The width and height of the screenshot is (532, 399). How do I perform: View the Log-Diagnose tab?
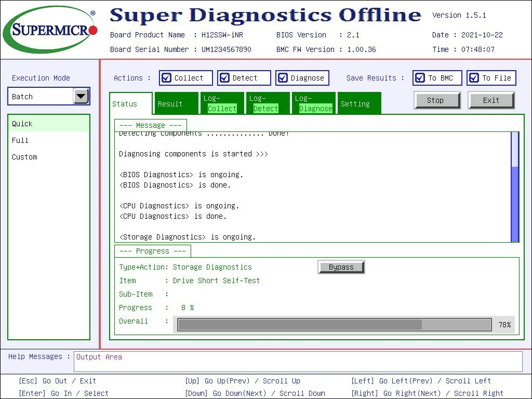tap(313, 104)
